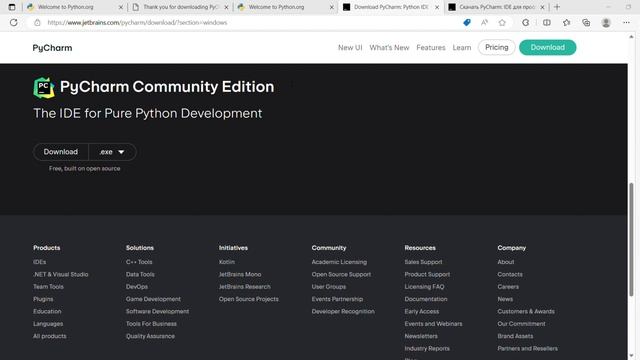Open Kotlin footer link

tap(227, 262)
